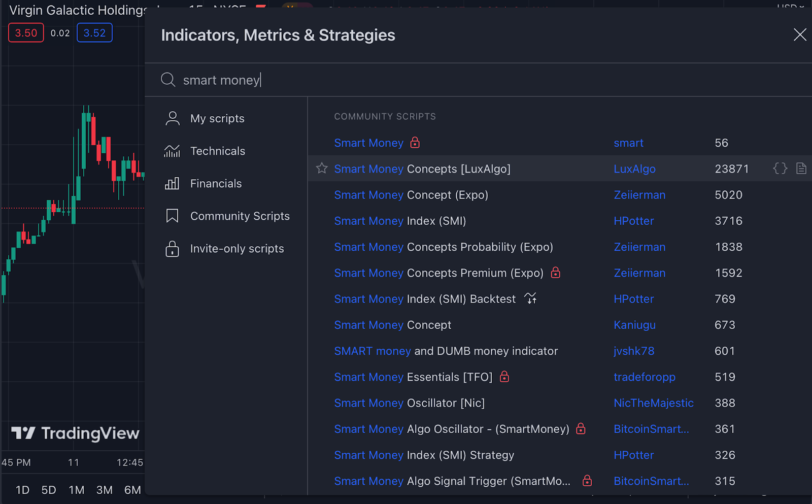Screen dimensions: 812x504
Task: Click the search magnifier icon
Action: pos(167,80)
